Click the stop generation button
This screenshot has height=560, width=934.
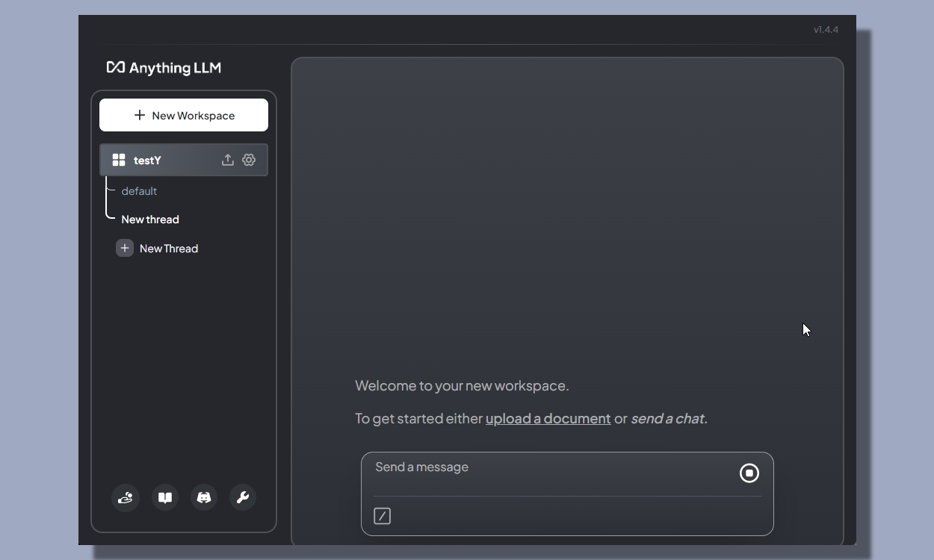pos(749,473)
